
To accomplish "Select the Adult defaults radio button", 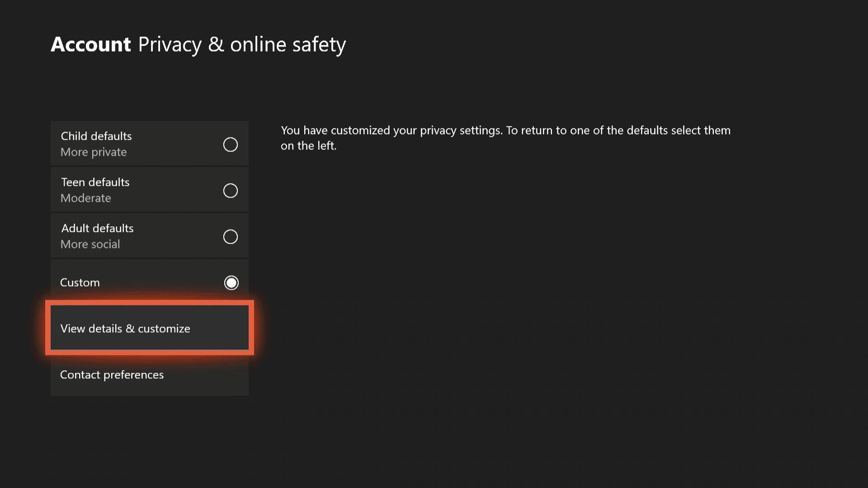I will point(231,236).
